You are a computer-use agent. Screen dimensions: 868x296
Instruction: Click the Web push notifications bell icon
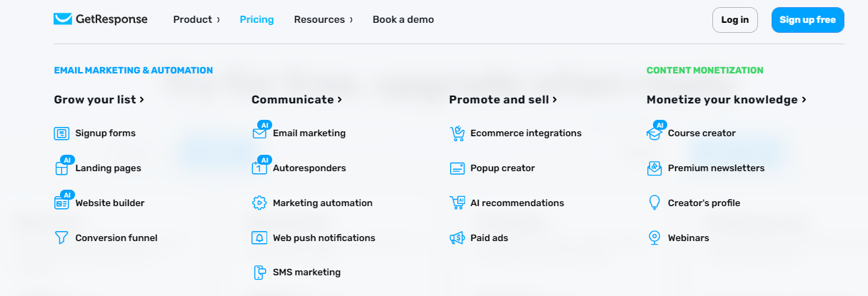[x=259, y=238]
